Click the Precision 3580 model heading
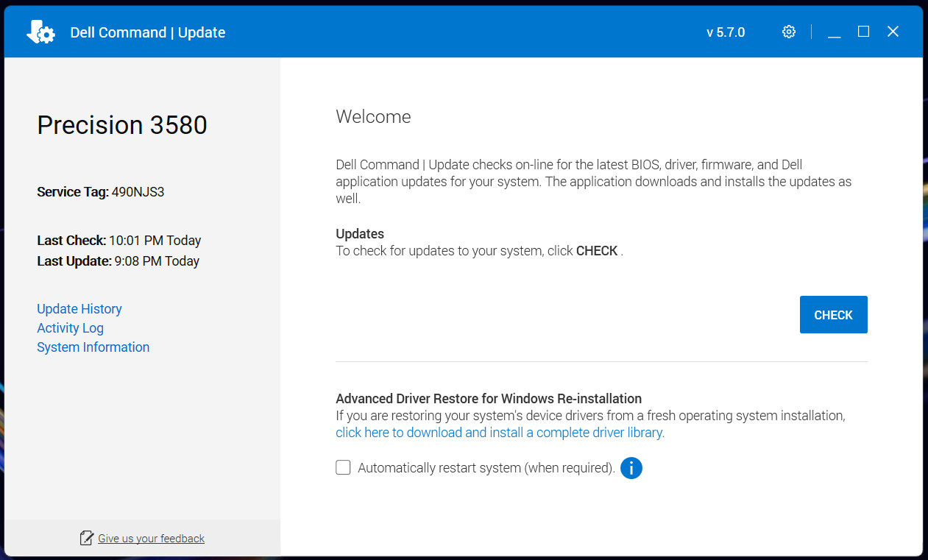928x560 pixels. click(122, 125)
